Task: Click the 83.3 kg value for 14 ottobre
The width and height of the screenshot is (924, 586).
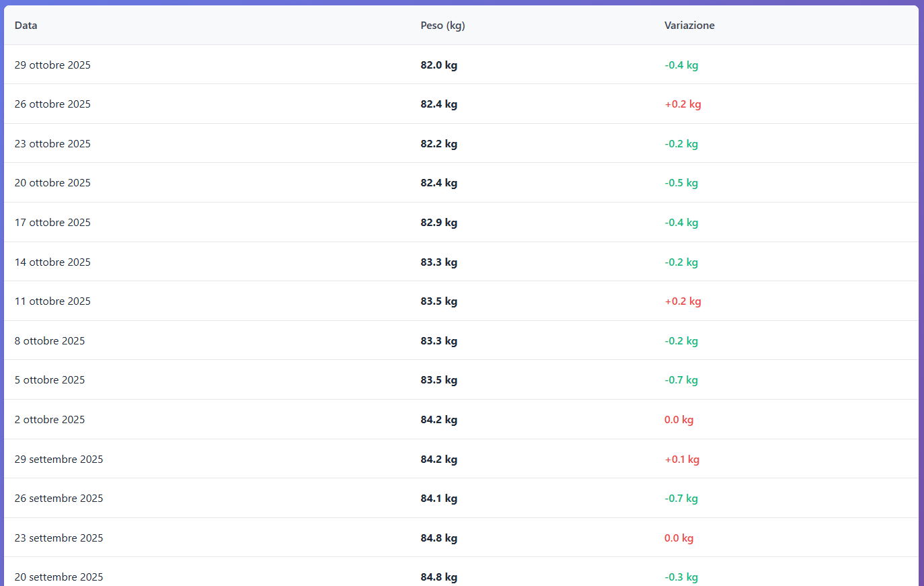Action: pyautogui.click(x=438, y=262)
